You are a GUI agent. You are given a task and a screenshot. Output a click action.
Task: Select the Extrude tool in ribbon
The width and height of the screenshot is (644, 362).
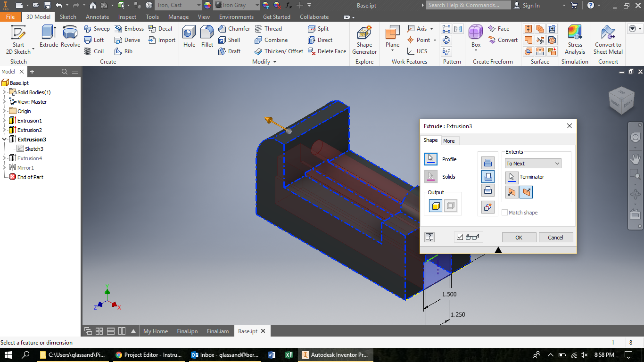pyautogui.click(x=49, y=37)
